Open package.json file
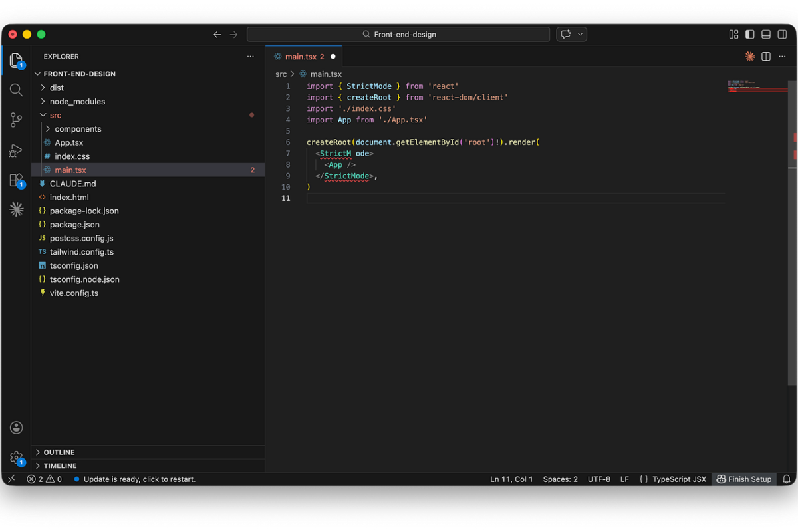The width and height of the screenshot is (798, 532). (74, 225)
